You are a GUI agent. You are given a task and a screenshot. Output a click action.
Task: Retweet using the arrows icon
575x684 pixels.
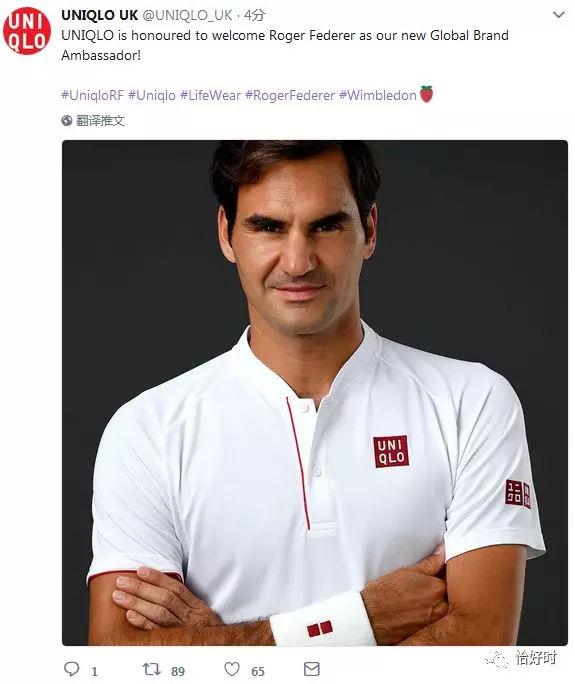(x=152, y=669)
